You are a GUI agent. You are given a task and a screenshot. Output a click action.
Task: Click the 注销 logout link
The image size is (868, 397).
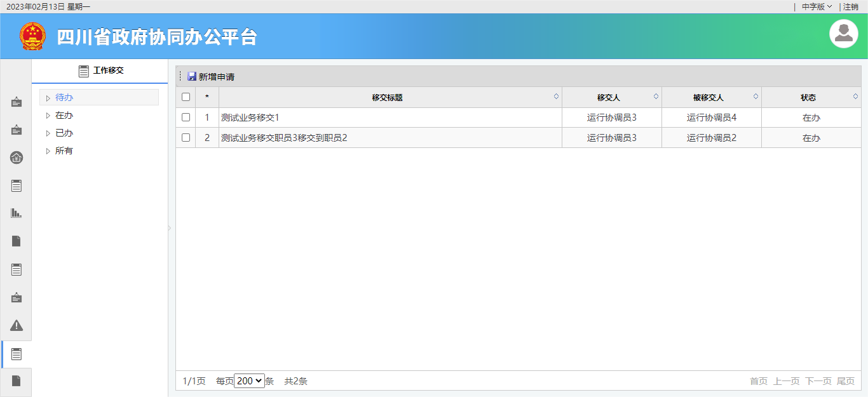click(x=850, y=6)
